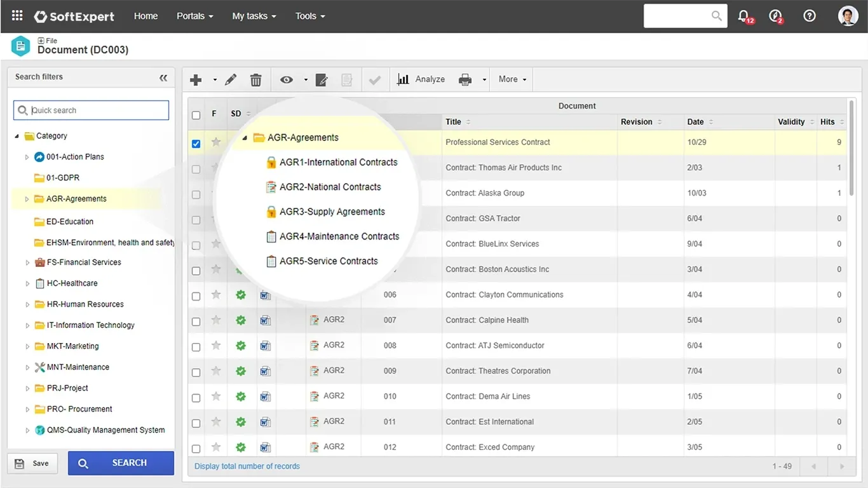Screen dimensions: 868x488
Task: Star the Professional Services Contract row
Action: tap(216, 142)
